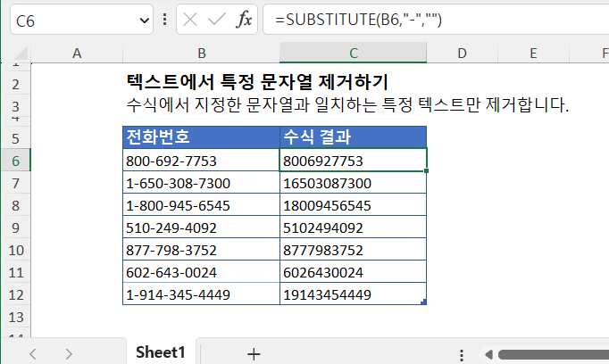This screenshot has width=609, height=364.
Task: Select cell containing 6026430024
Action: pos(353,272)
